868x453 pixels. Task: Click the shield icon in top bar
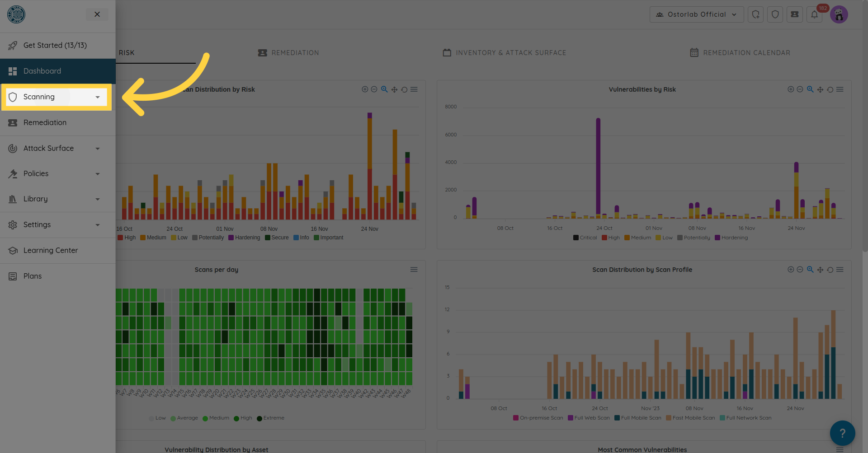coord(775,14)
